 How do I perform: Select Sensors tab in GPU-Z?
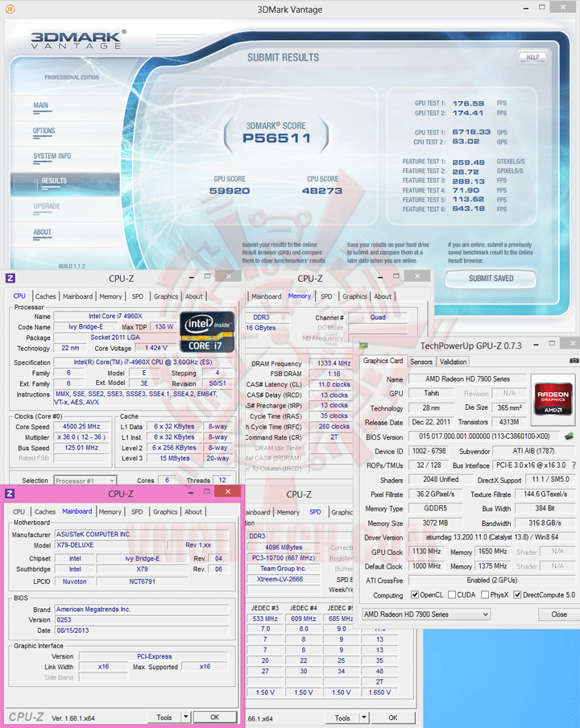pos(421,362)
